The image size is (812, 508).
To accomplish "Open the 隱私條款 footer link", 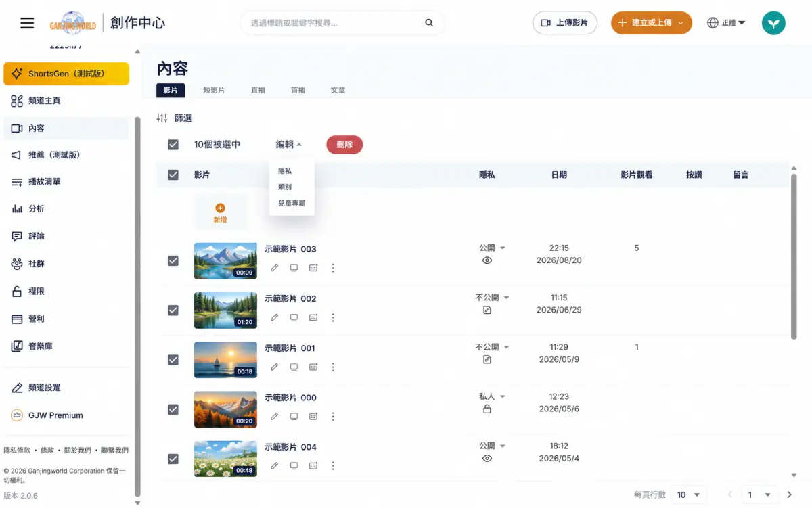I will (x=17, y=450).
